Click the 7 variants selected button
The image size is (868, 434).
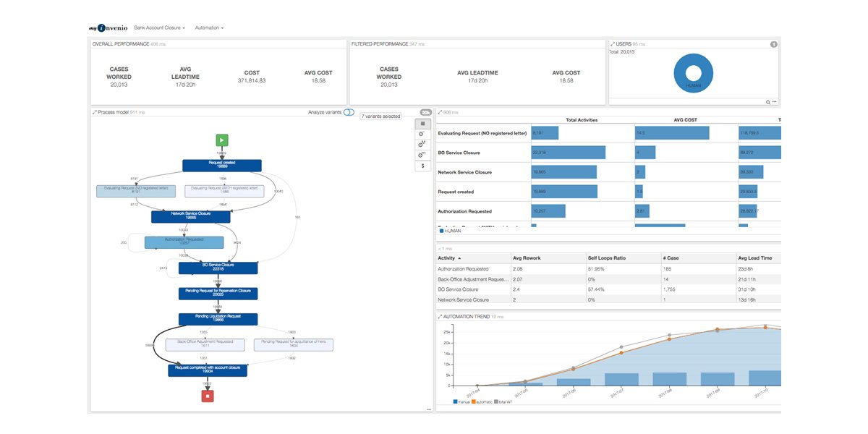click(x=380, y=116)
